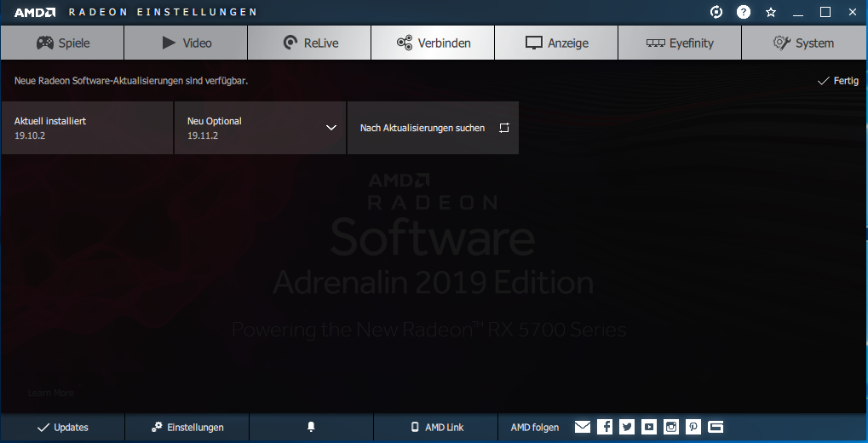Click the email envelope icon

583,427
